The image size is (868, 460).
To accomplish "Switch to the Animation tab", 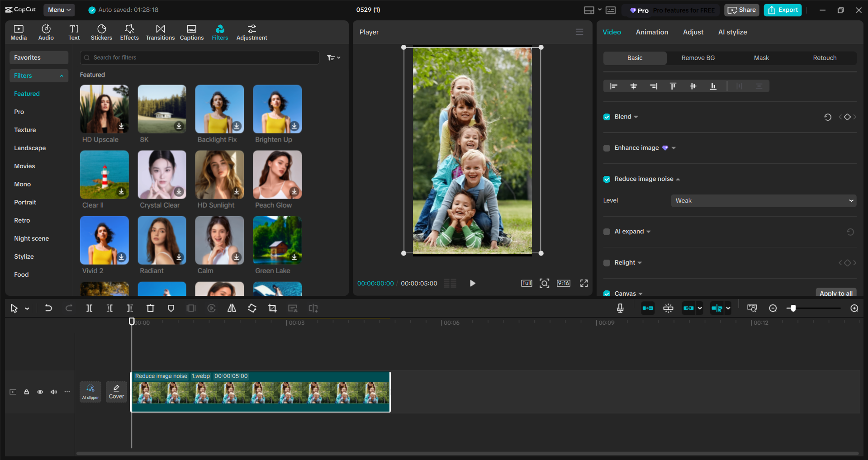I will [651, 32].
